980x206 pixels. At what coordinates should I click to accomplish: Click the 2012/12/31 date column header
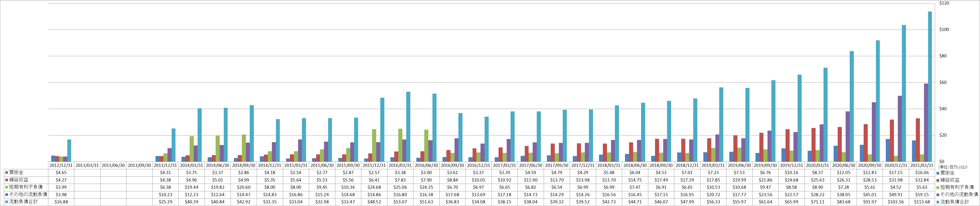61,165
